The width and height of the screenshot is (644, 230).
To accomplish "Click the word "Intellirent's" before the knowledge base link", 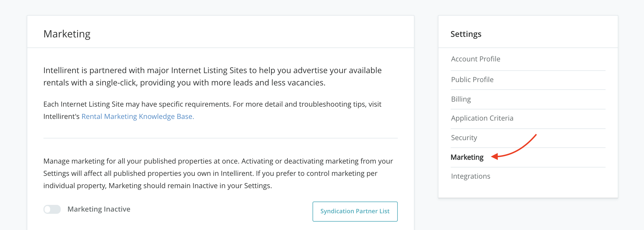I will click(x=61, y=116).
